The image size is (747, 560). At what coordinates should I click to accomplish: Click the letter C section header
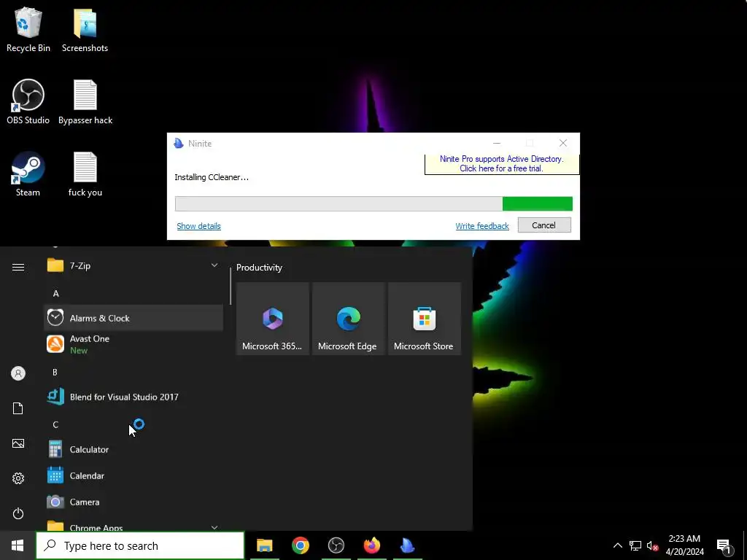(x=55, y=424)
